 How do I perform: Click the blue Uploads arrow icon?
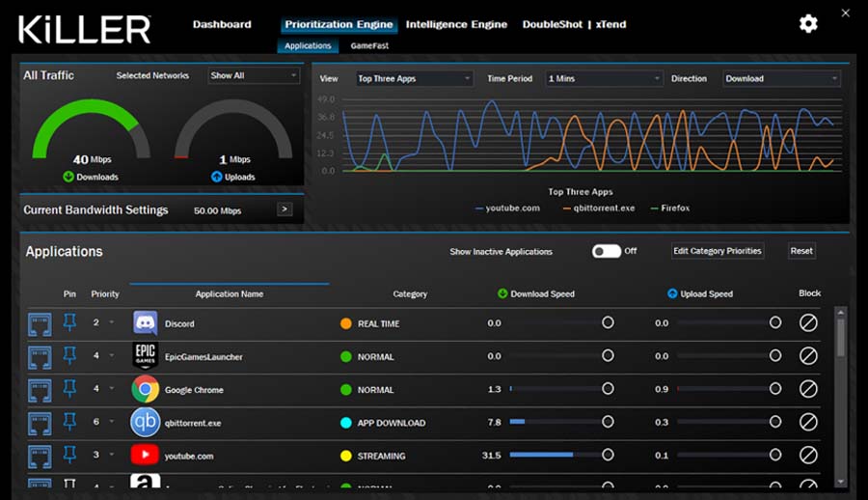(x=216, y=177)
